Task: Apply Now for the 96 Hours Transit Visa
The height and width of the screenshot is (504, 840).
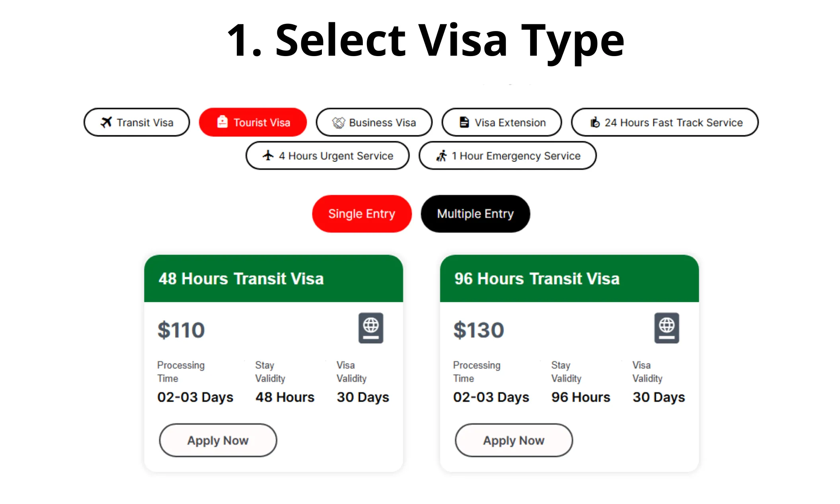Action: pos(514,440)
